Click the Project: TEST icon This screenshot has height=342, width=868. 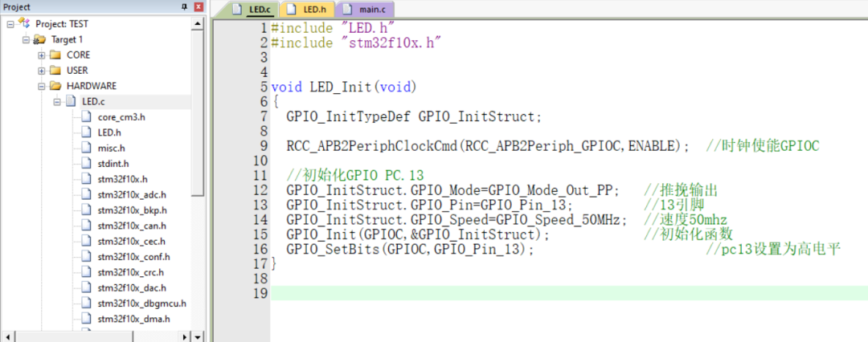click(24, 23)
